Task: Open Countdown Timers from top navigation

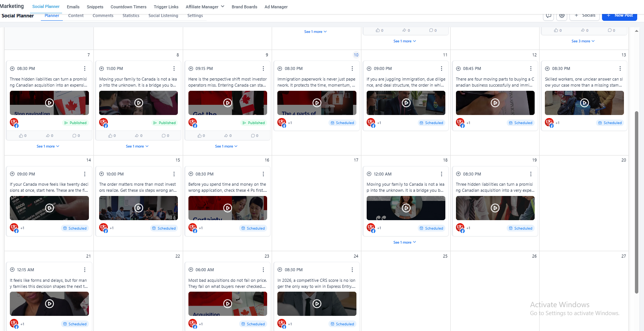Action: (128, 7)
